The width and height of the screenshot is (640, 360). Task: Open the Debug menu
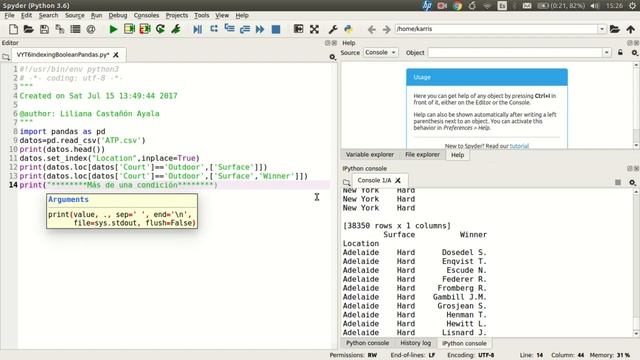tap(118, 16)
